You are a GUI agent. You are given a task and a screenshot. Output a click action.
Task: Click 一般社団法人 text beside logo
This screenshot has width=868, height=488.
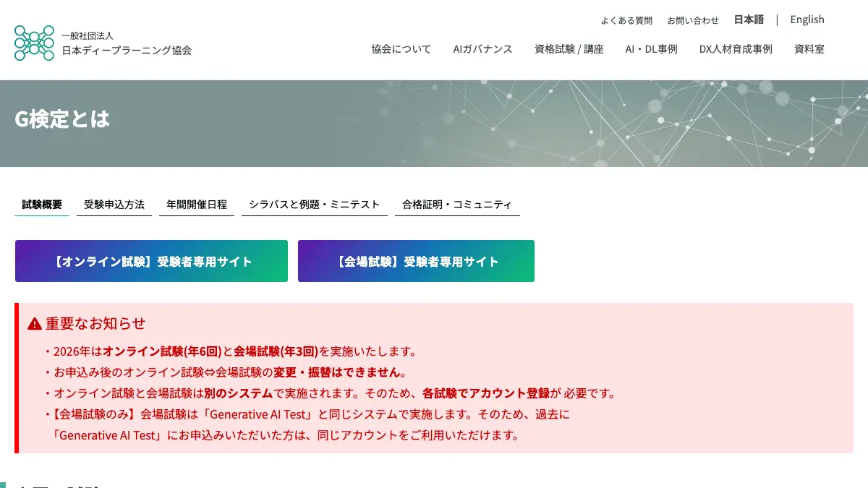pyautogui.click(x=88, y=35)
